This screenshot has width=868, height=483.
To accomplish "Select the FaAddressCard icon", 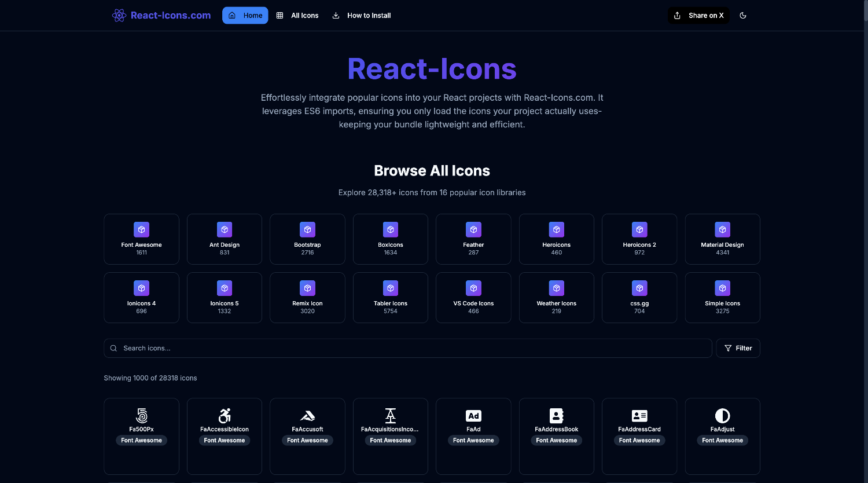I will coord(639,415).
